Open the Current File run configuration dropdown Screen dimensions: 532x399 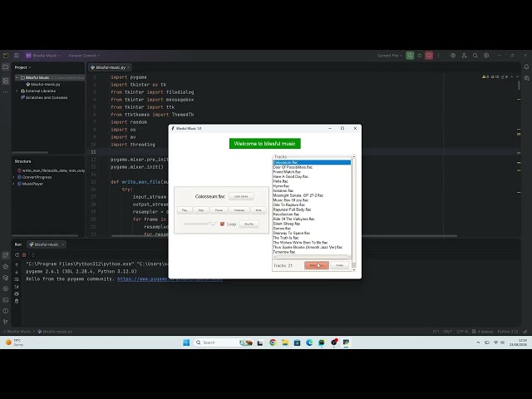[x=390, y=56]
